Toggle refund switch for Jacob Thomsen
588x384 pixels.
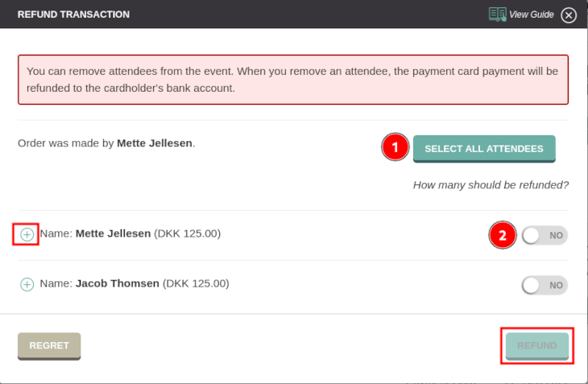point(545,285)
